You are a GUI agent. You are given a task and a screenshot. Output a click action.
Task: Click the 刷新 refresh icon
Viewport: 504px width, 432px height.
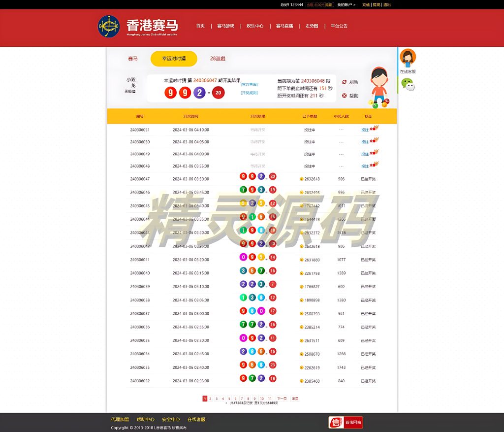pyautogui.click(x=344, y=82)
